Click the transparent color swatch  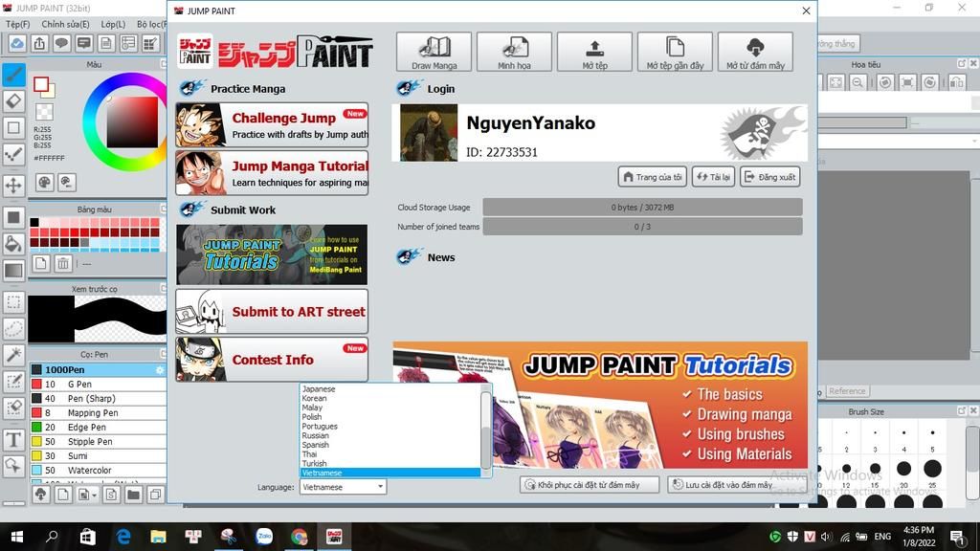coord(44,112)
